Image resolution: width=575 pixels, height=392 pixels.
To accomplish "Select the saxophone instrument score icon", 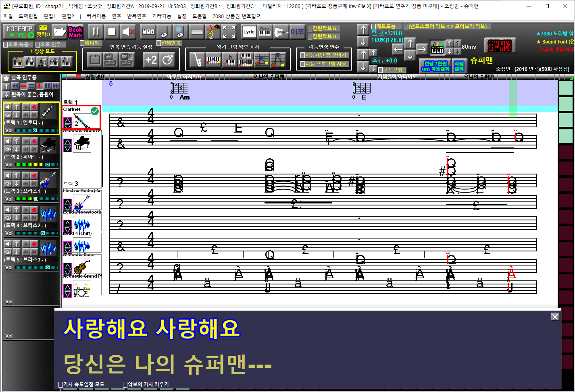I will [198, 60].
